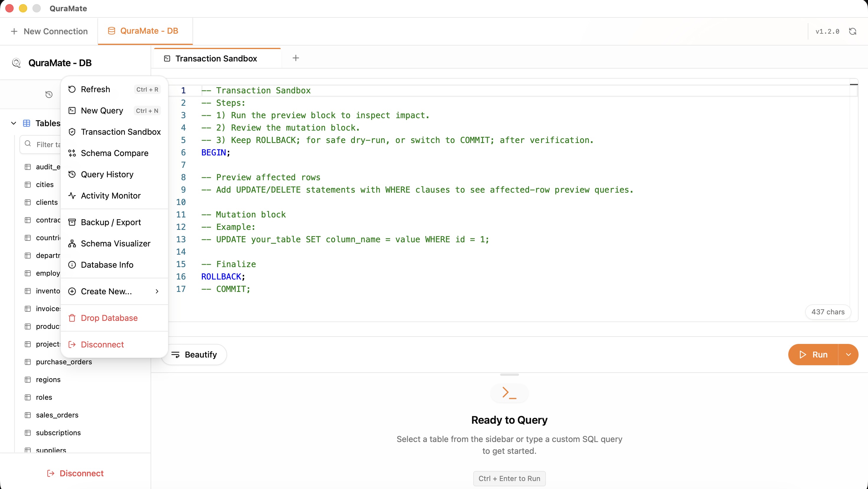This screenshot has width=868, height=489.
Task: Open a new editor tab with the plus icon
Action: click(296, 58)
